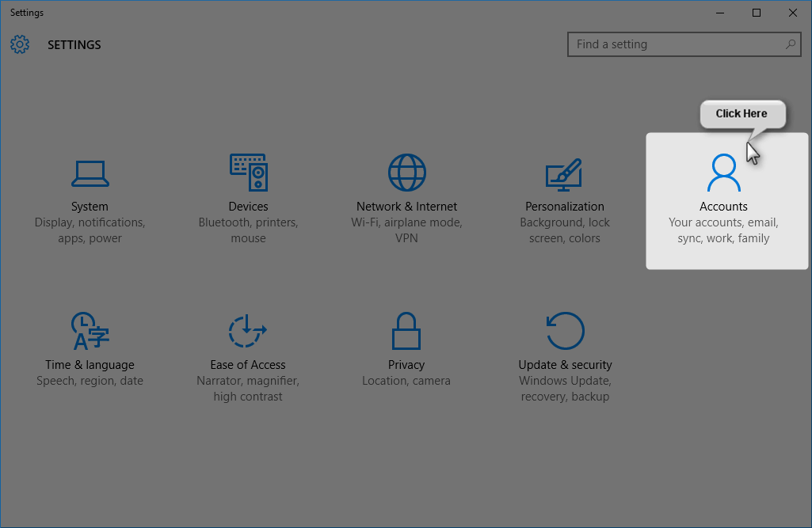Select the Network & Internet globe icon
Image resolution: width=812 pixels, height=528 pixels.
pos(406,173)
